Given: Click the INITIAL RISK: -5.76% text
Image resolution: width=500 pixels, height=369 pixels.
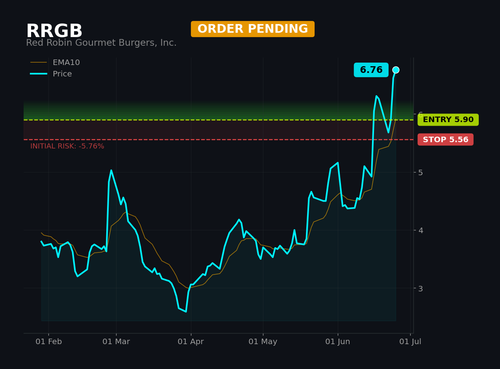Looking at the screenshot, I should (x=67, y=146).
